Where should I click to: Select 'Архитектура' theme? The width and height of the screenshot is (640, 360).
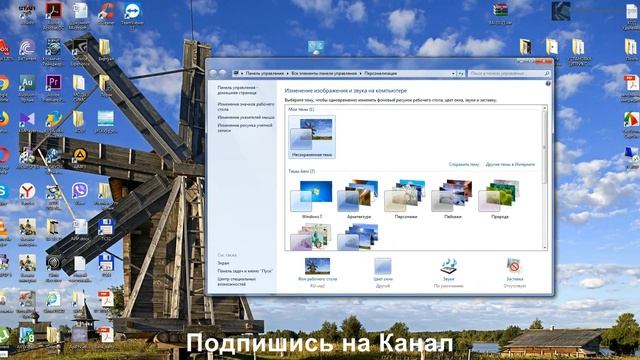359,200
